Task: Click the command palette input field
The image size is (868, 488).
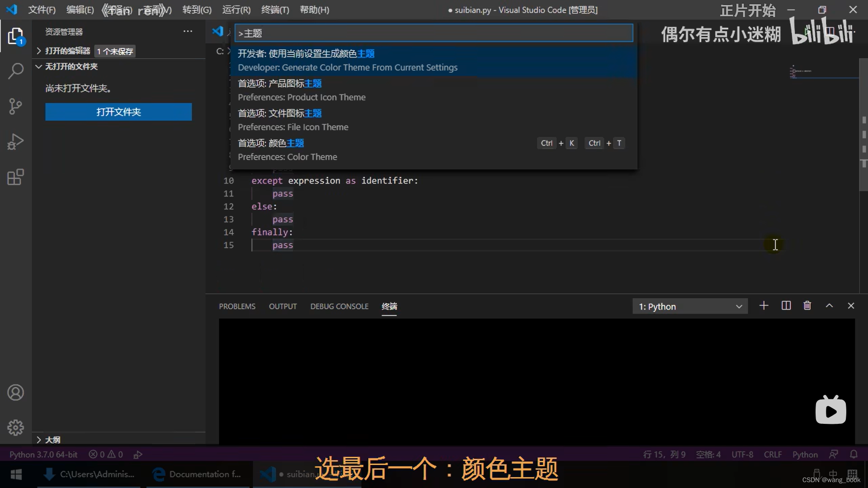Action: [433, 33]
